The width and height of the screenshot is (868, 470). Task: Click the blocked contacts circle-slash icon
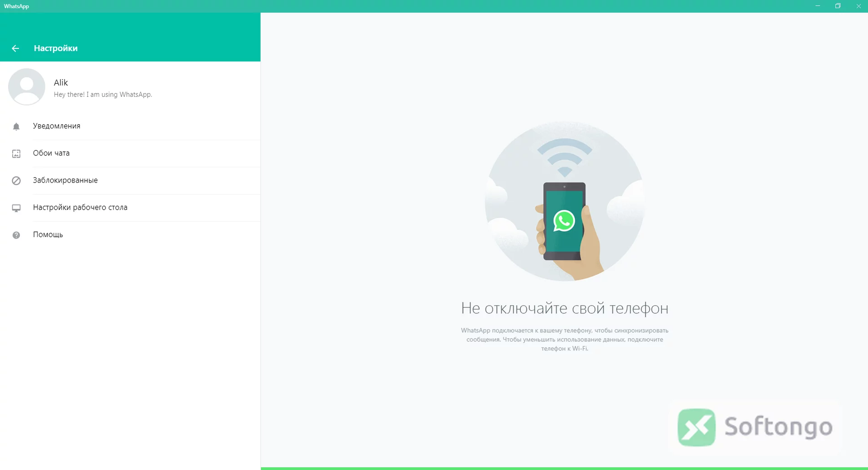pyautogui.click(x=16, y=181)
